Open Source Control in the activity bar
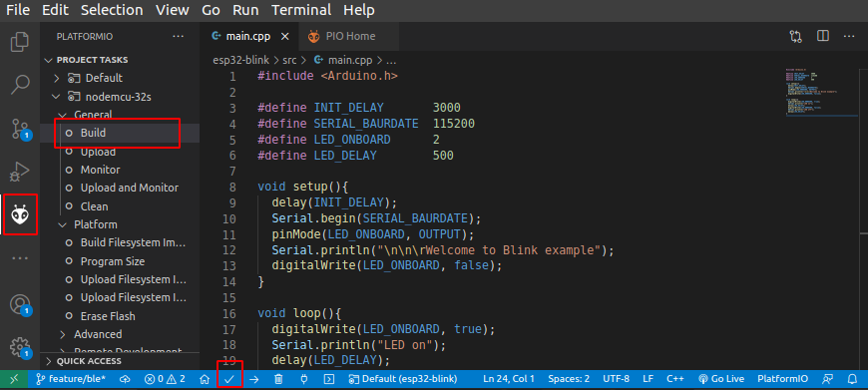 point(20,129)
